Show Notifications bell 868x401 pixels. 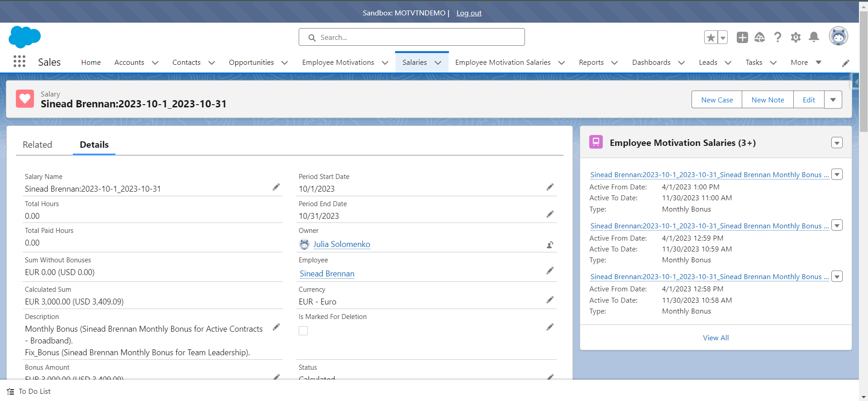(814, 37)
